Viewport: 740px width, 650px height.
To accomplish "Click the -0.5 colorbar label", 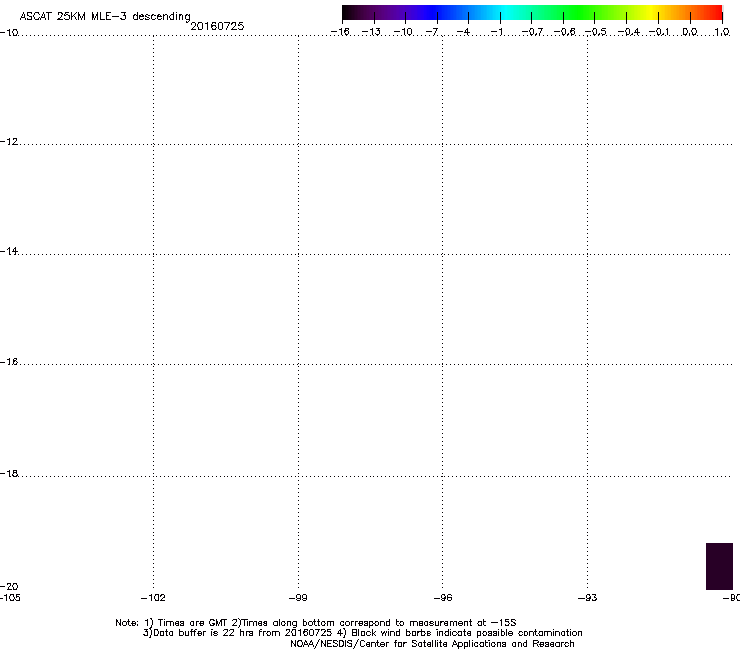I will pos(596,32).
